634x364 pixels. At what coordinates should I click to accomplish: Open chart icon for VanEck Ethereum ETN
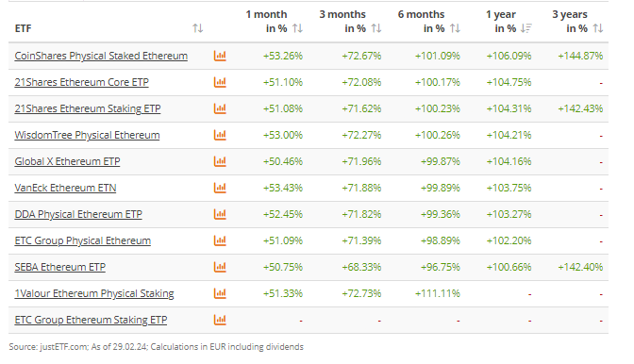220,188
